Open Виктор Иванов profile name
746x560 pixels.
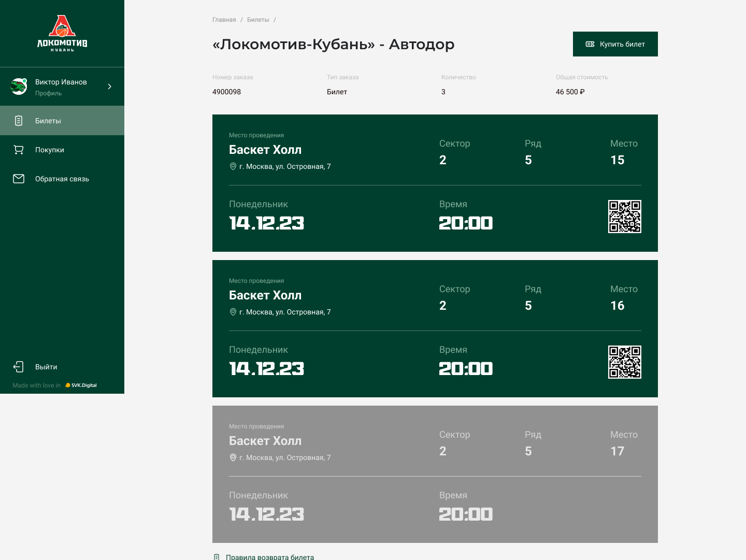(x=61, y=82)
